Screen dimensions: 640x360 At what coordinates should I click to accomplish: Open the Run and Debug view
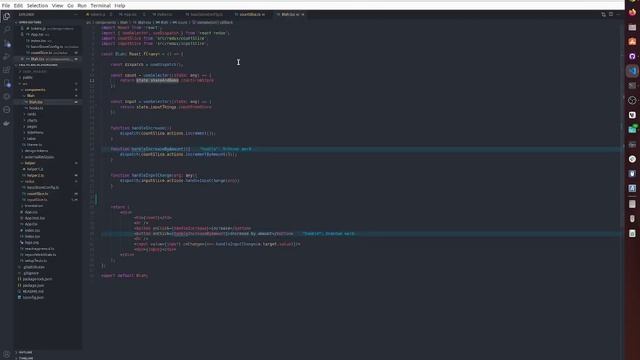coord(7,57)
